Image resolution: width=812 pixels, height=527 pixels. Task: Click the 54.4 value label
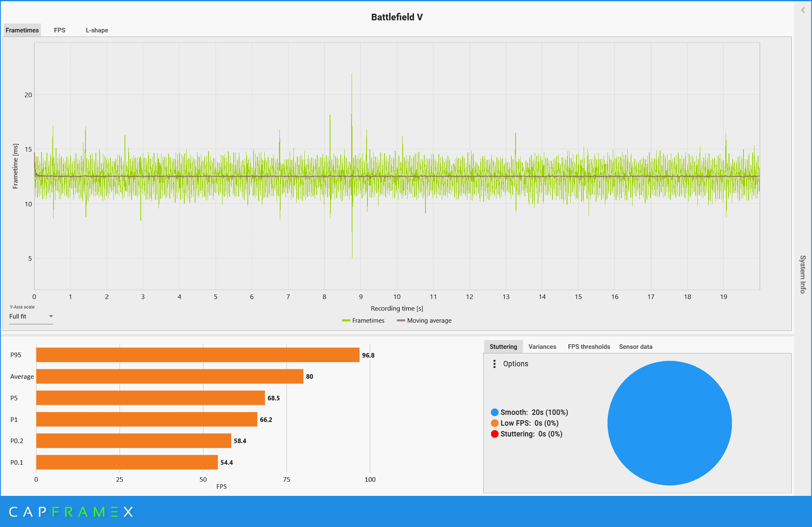tap(227, 463)
